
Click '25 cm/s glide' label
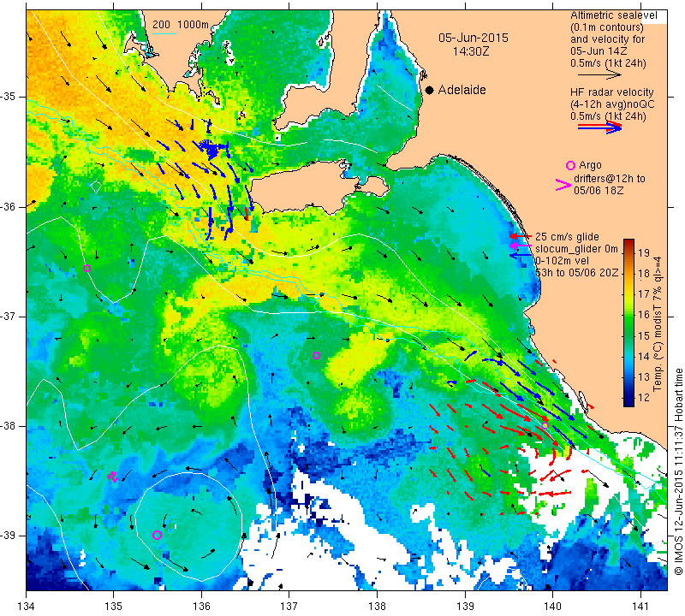(567, 237)
